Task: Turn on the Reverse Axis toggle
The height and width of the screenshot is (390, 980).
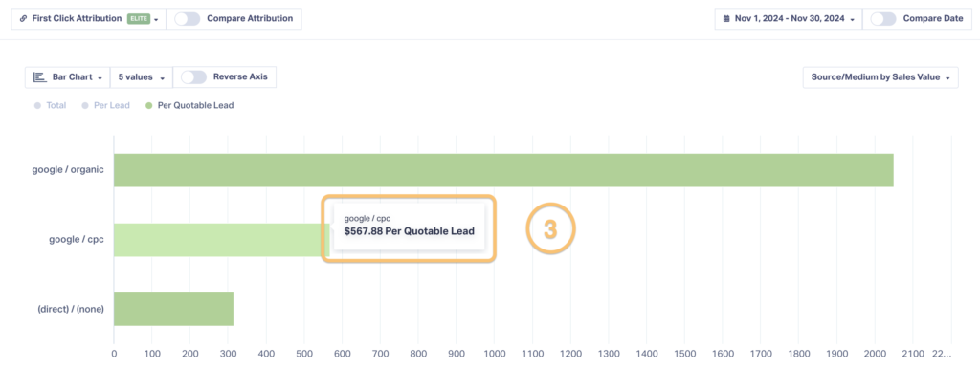Action: (194, 76)
